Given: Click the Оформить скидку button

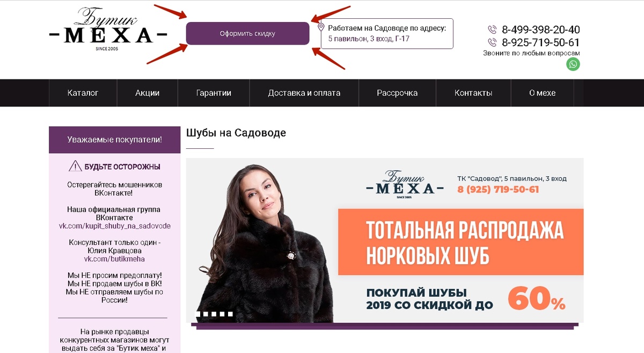Looking at the screenshot, I should 247,33.
